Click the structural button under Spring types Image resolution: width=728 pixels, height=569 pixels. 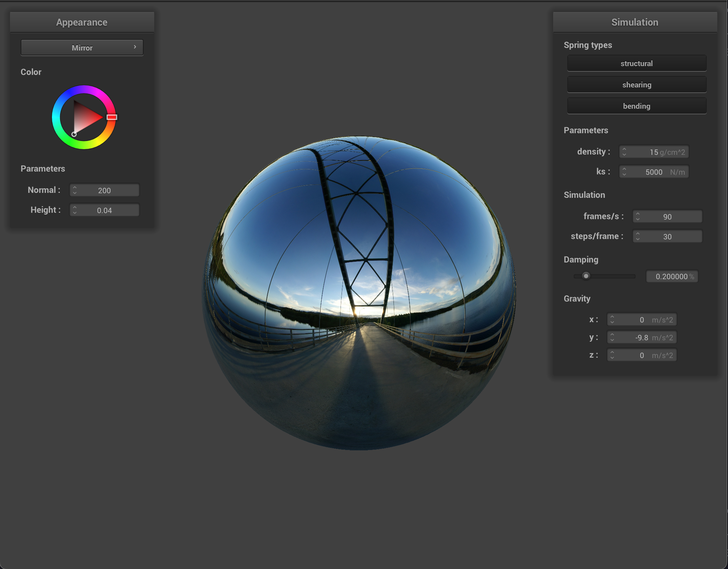[x=636, y=63]
